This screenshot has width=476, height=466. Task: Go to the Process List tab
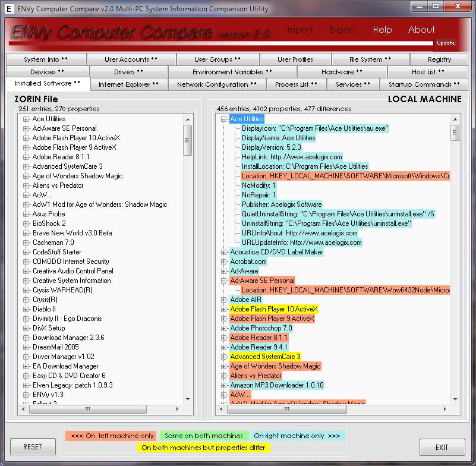point(297,84)
